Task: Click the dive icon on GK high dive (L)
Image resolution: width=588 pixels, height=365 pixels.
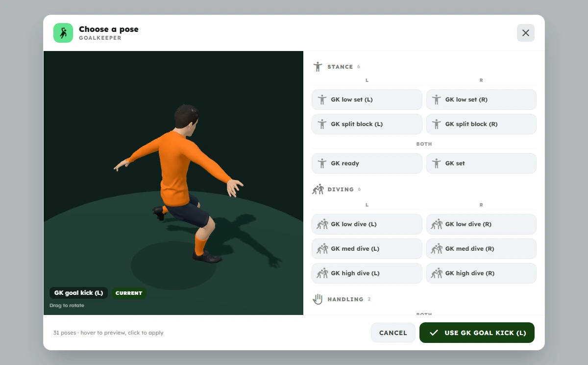Action: 322,273
